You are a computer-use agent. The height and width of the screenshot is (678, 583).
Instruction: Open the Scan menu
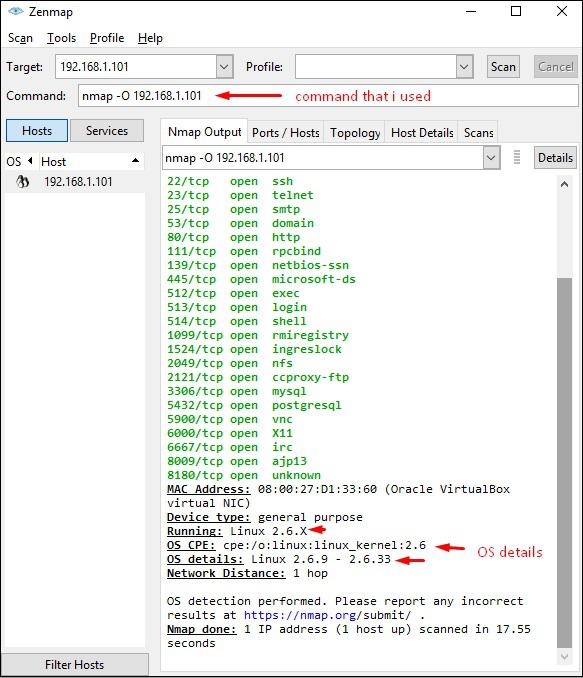click(20, 38)
